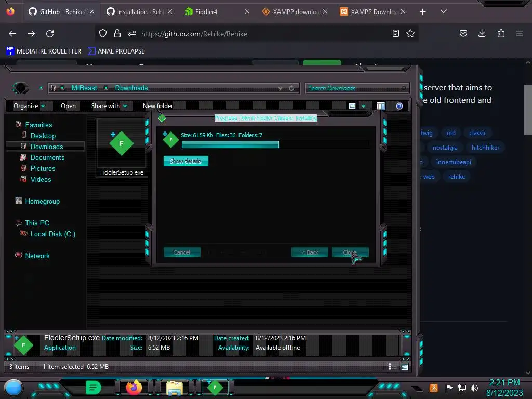Go Back in the Fiddler installer
The image size is (532, 399).
click(x=310, y=252)
